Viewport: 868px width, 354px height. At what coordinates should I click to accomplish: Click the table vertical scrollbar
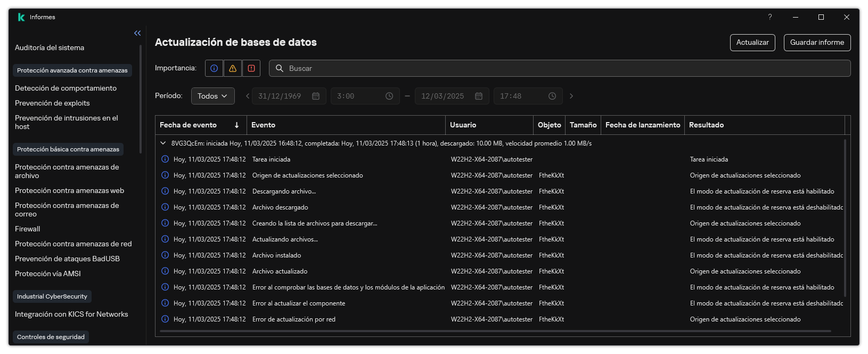tap(845, 218)
